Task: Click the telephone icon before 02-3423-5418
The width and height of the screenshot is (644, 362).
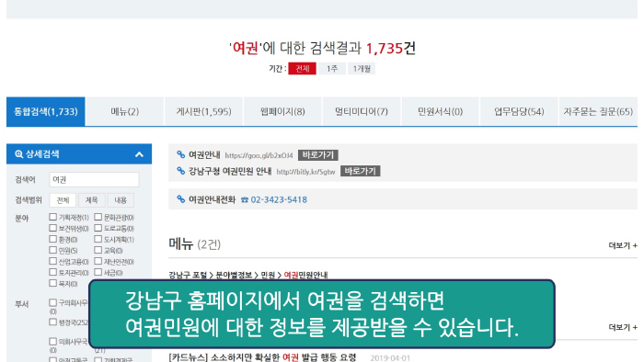Action: click(245, 199)
